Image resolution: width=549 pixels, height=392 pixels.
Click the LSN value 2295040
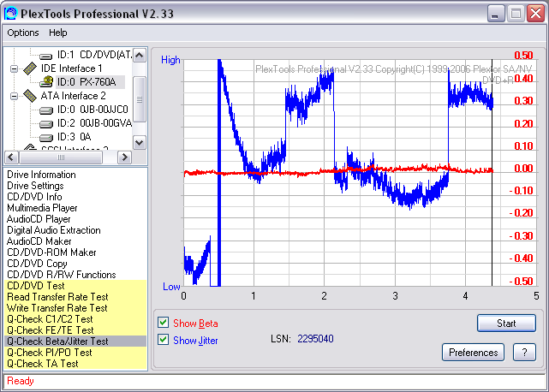coord(315,339)
